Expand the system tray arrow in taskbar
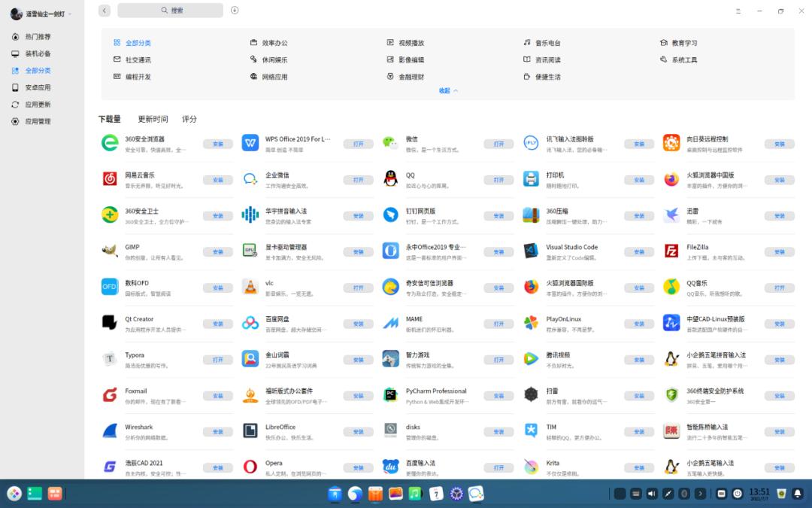The width and height of the screenshot is (812, 508). click(x=700, y=494)
